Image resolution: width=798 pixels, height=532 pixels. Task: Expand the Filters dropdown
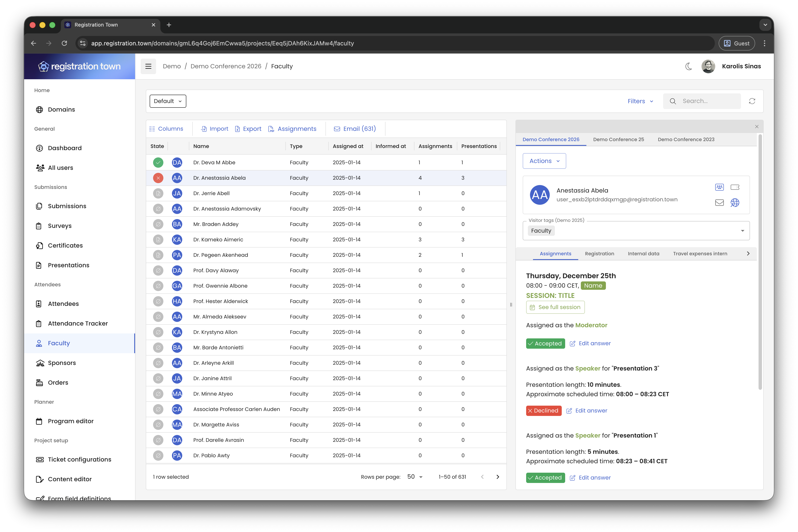point(640,101)
